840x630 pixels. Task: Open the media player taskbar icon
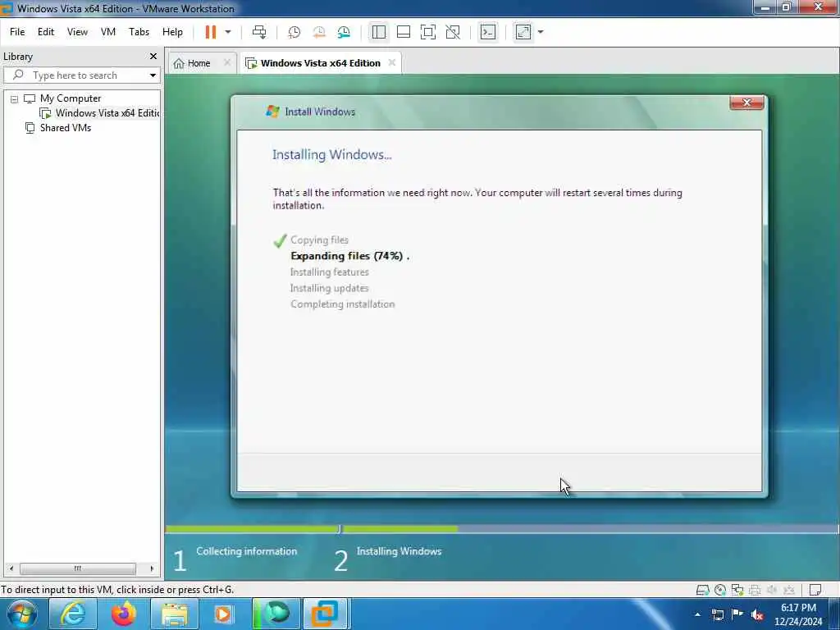point(224,614)
